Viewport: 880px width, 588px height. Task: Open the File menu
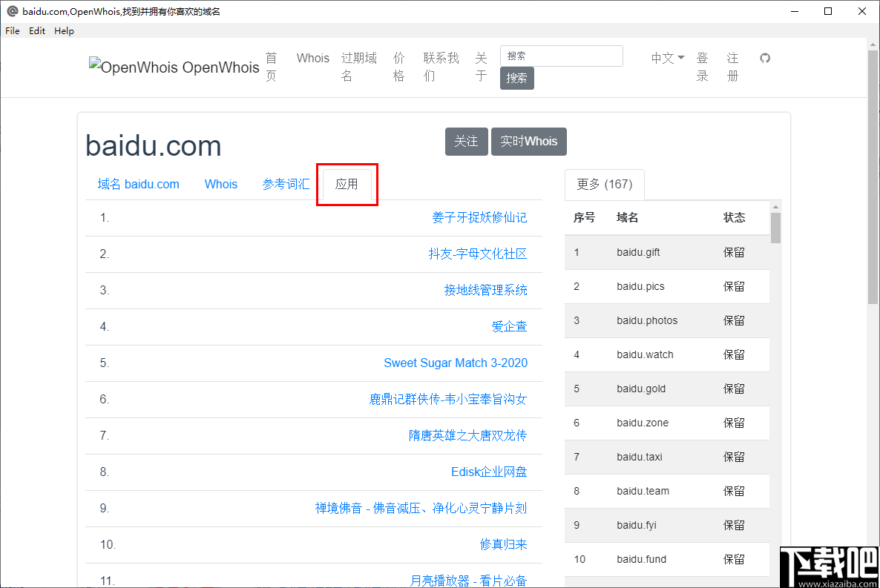12,30
